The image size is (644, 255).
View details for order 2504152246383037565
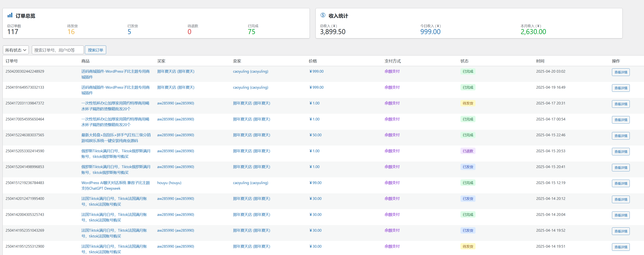pyautogui.click(x=621, y=136)
